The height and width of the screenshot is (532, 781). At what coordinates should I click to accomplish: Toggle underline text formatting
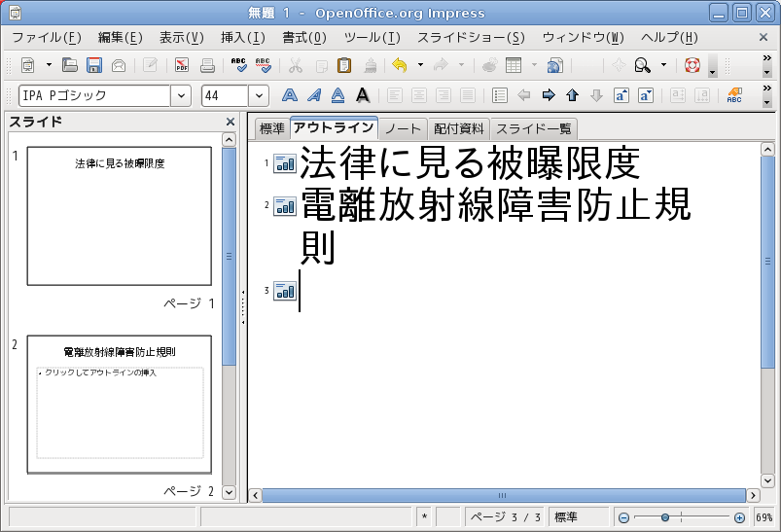pos(338,95)
